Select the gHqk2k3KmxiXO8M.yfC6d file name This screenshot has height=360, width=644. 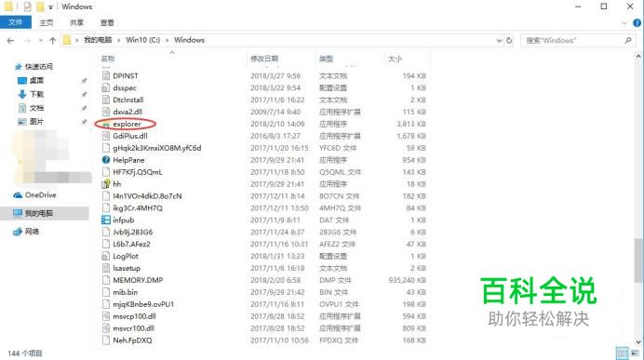(157, 148)
